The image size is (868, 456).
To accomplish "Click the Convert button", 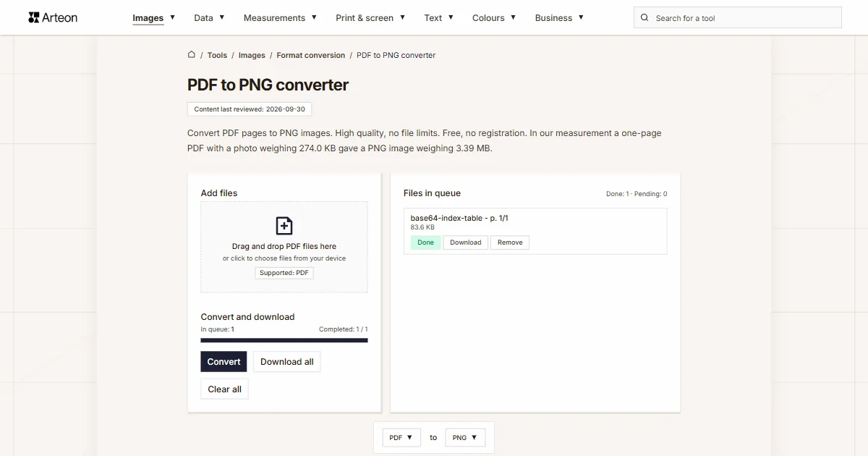I will [224, 362].
